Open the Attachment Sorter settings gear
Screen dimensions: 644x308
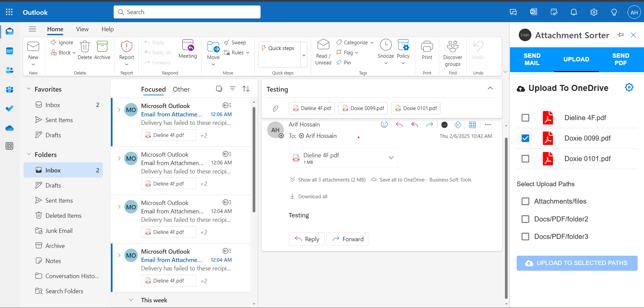tap(629, 87)
